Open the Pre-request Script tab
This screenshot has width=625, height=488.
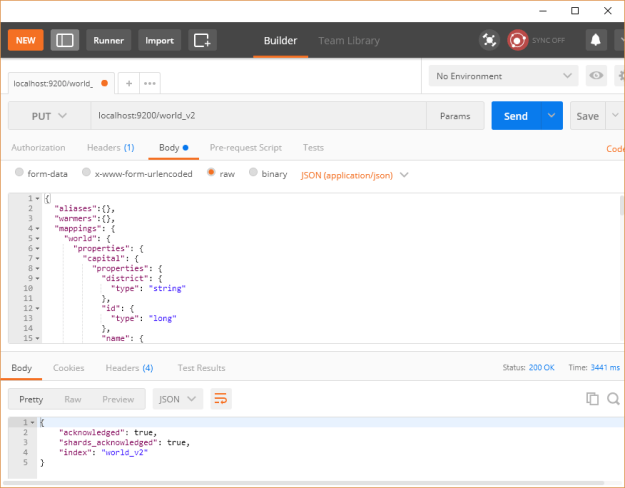coord(246,148)
